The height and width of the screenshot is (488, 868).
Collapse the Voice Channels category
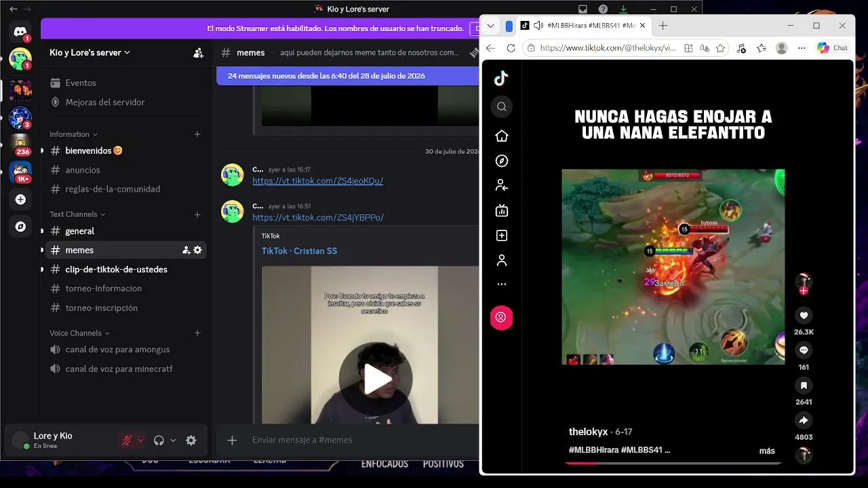tap(79, 333)
